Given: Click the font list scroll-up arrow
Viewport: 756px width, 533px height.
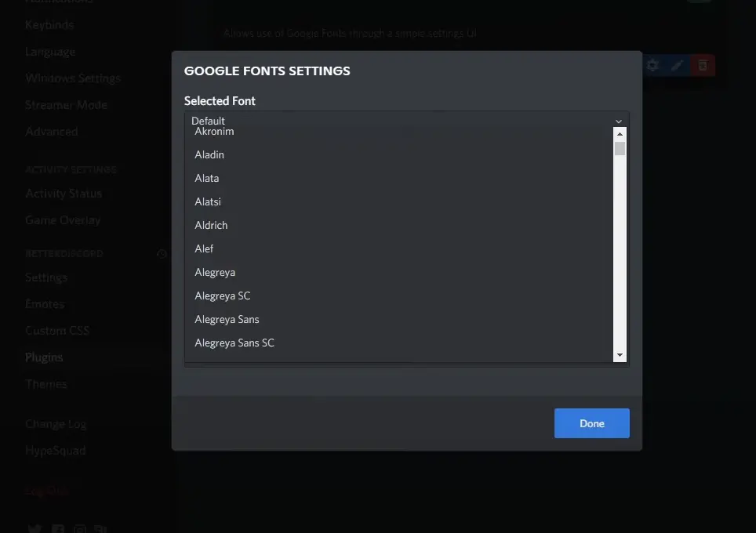Looking at the screenshot, I should (x=620, y=134).
